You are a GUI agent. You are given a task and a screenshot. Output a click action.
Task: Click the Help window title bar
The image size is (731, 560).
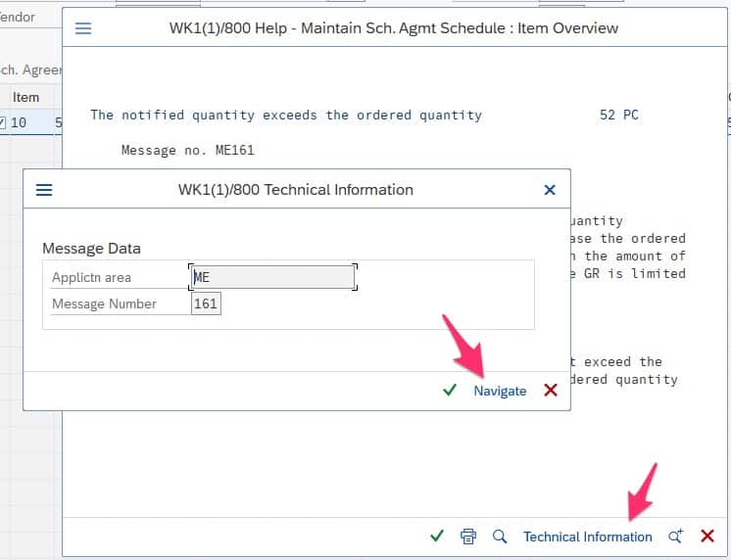pos(393,28)
